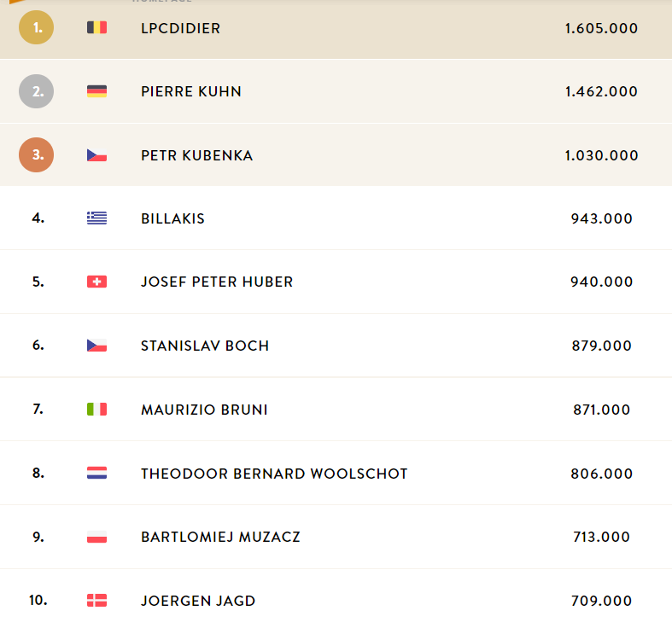Click the Polish flag beside Bartlomiej Muzacz

pyautogui.click(x=96, y=537)
